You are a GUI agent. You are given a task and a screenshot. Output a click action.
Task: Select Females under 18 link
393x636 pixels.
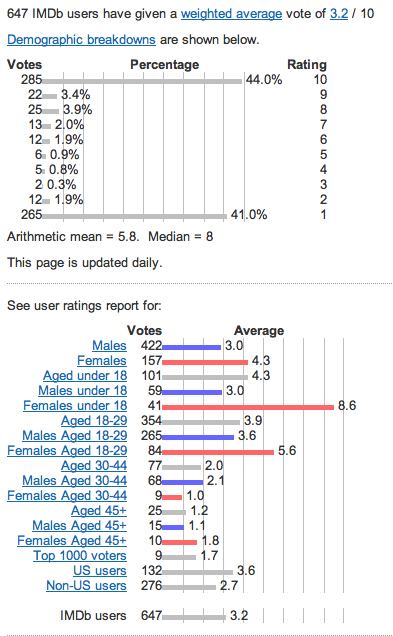[75, 406]
